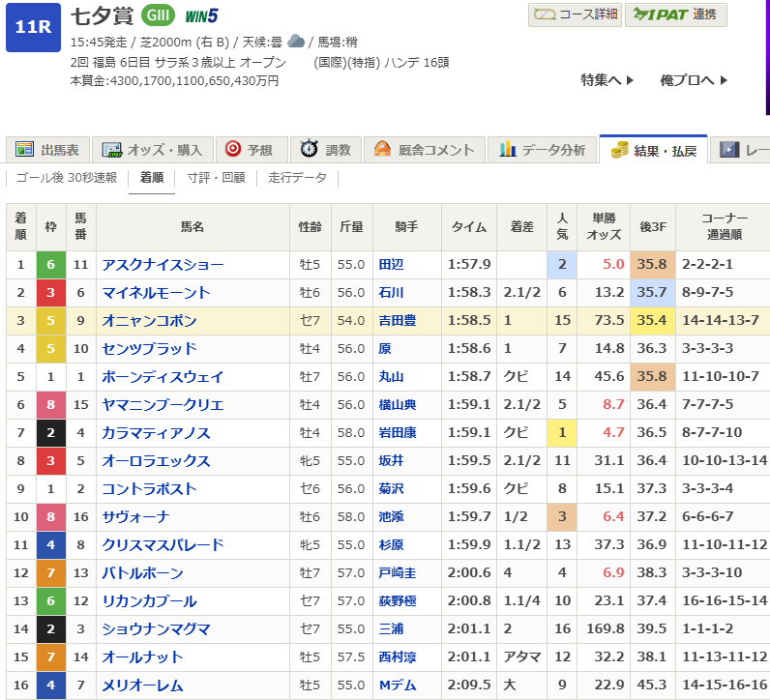770x700 pixels.
Task: Switch to the 厩舎コメント tab
Action: click(425, 150)
